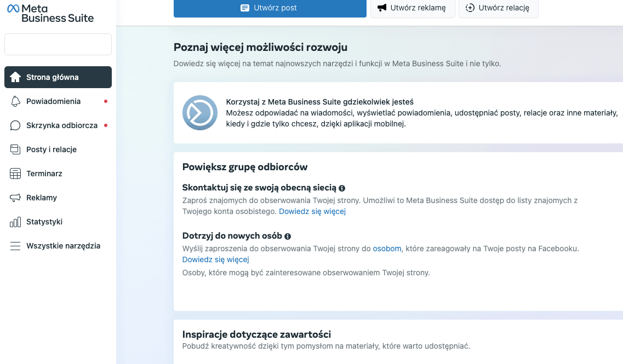The height and width of the screenshot is (364, 623).
Task: Click the red notification dot on Powiadomienia
Action: click(x=106, y=101)
